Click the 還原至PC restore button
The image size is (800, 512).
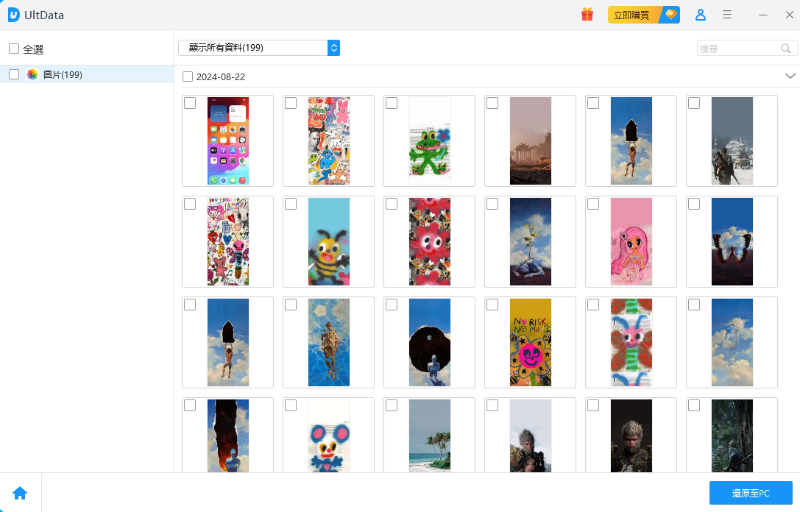point(751,493)
